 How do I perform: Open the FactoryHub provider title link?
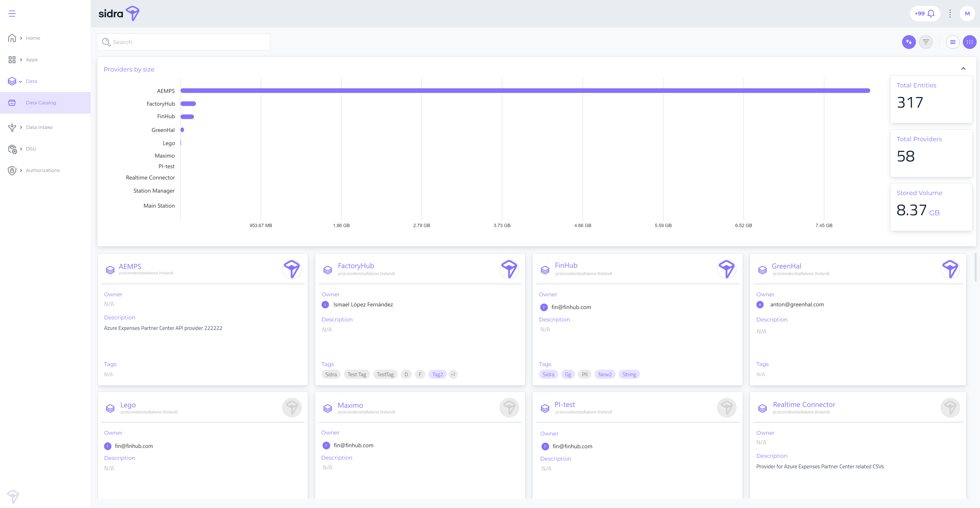[356, 266]
